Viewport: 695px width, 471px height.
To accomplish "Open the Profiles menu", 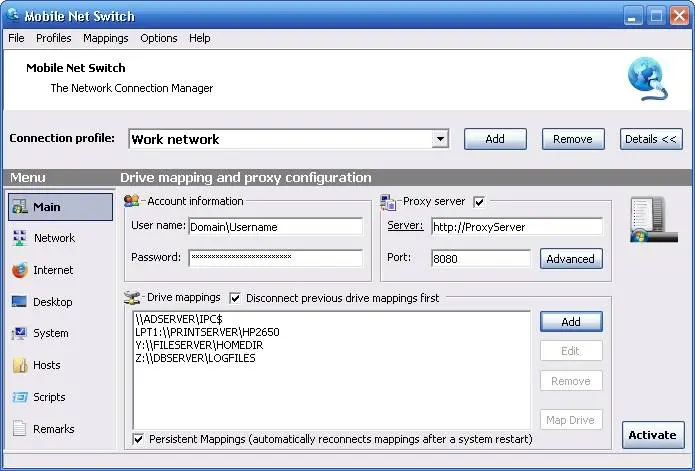I will pyautogui.click(x=54, y=38).
